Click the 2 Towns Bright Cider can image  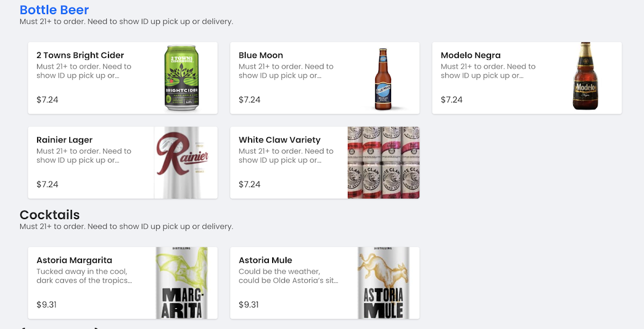(180, 78)
